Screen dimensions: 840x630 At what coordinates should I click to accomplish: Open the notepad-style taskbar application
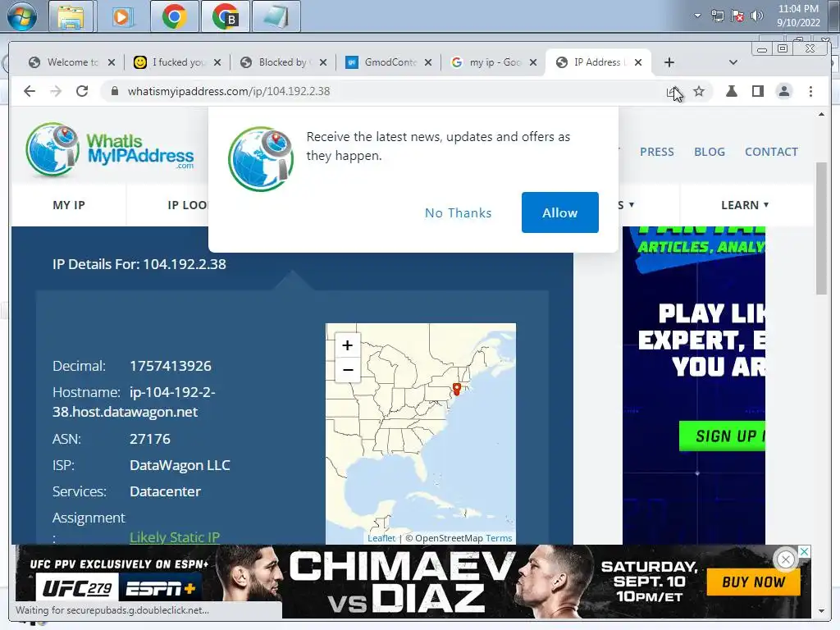276,16
